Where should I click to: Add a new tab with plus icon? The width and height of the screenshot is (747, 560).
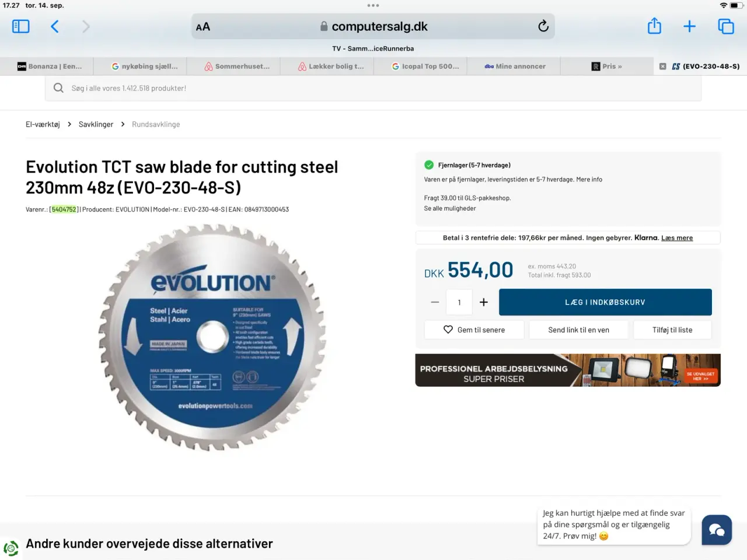[x=689, y=26]
